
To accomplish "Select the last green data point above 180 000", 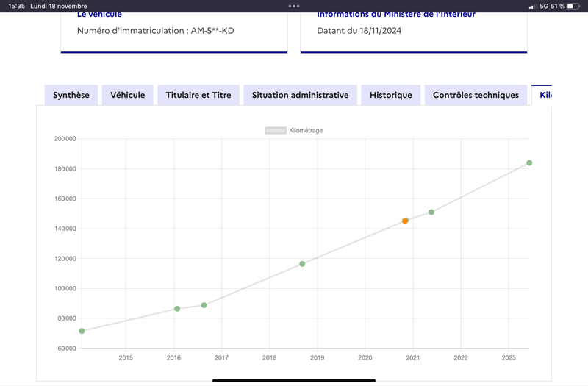I will click(529, 162).
